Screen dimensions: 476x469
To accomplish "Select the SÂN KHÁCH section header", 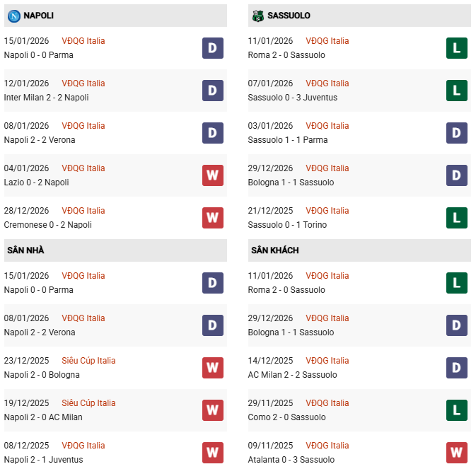I will pyautogui.click(x=274, y=250).
